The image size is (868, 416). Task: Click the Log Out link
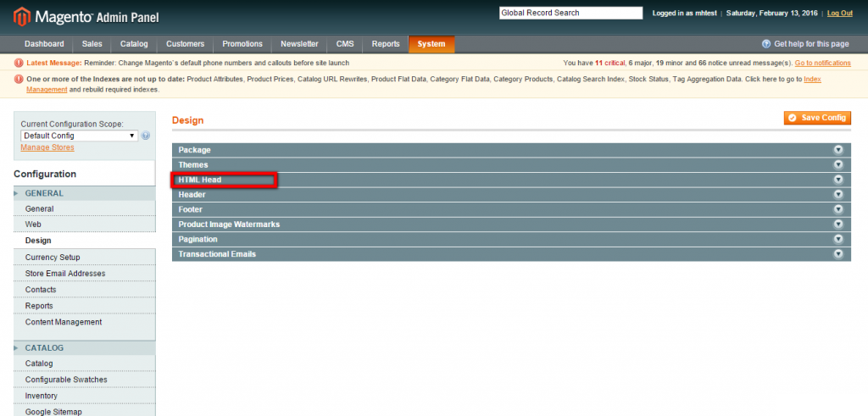[x=840, y=14]
